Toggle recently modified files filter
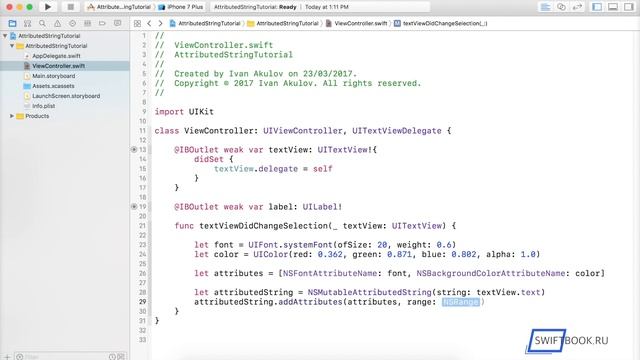The width and height of the screenshot is (640, 360). coord(112,357)
